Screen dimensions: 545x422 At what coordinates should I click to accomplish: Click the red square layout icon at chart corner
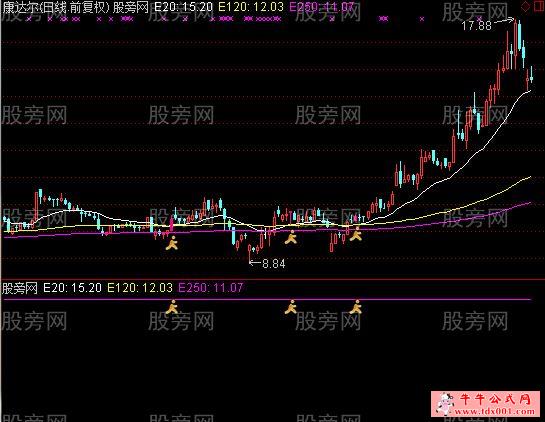[538, 6]
